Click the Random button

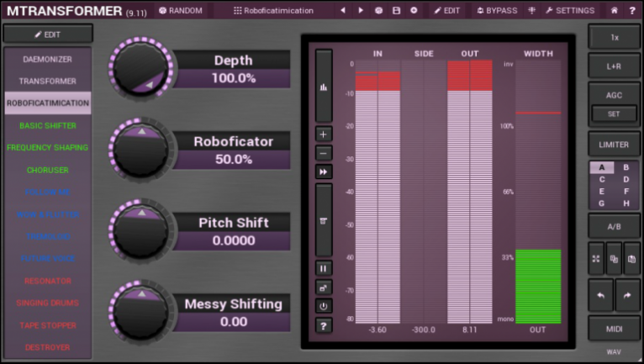tap(180, 11)
